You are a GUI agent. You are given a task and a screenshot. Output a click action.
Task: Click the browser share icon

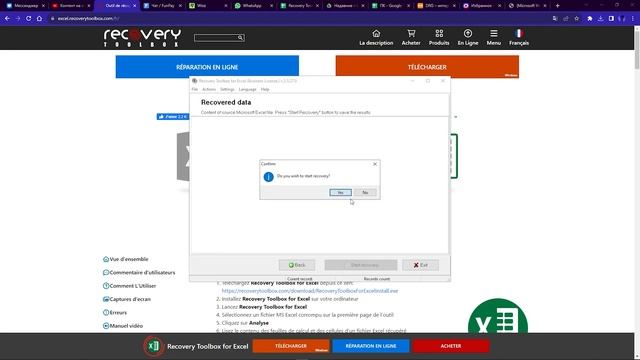click(x=566, y=18)
